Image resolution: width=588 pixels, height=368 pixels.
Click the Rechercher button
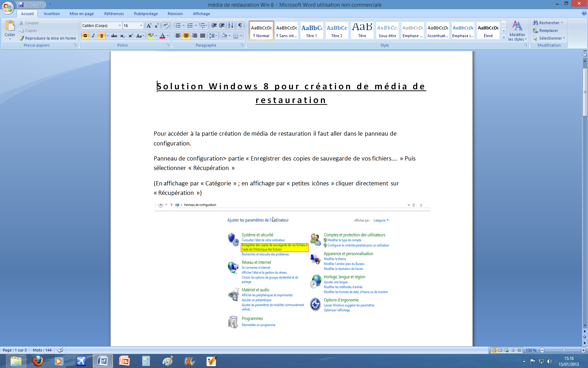548,23
